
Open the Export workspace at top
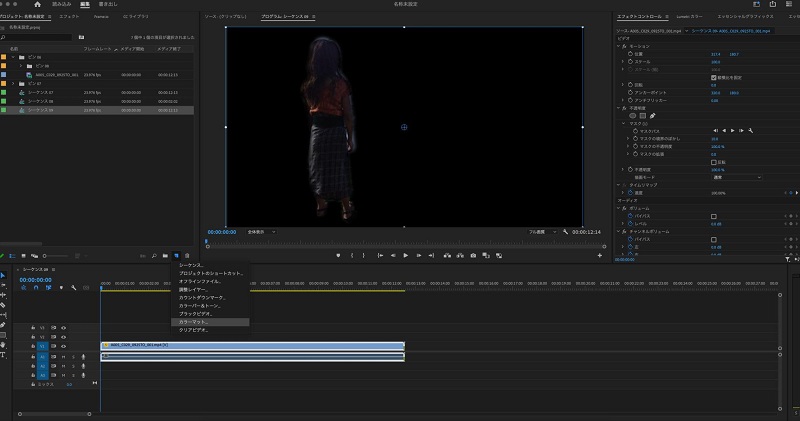(x=108, y=4)
